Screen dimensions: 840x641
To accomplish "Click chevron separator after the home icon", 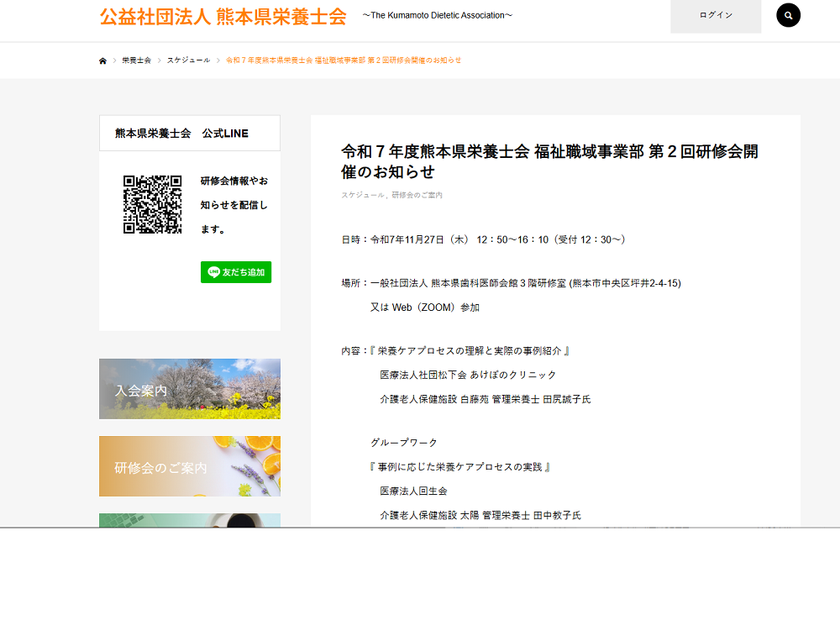I will pos(115,60).
